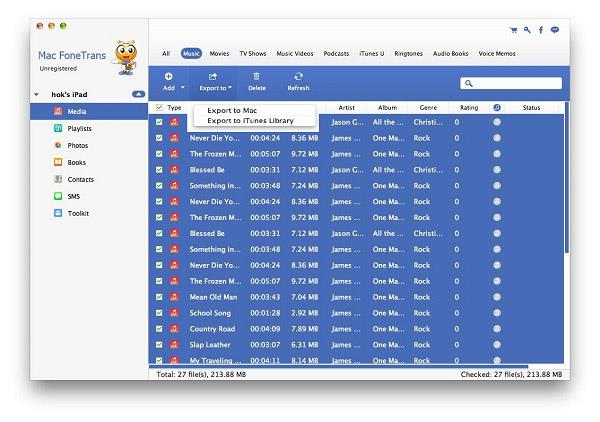Collapse the hok's iPad device tree
Viewport: 600px width, 422px height.
click(x=36, y=95)
